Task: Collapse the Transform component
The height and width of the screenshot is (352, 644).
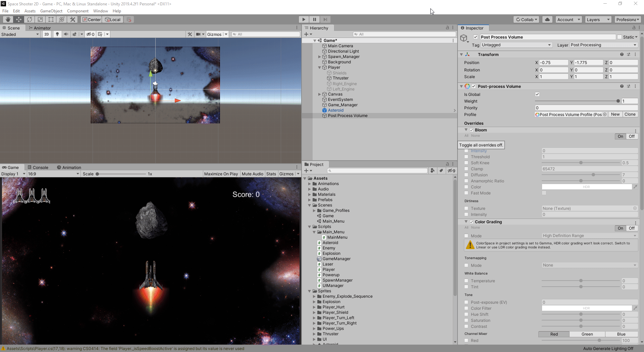Action: pyautogui.click(x=462, y=54)
